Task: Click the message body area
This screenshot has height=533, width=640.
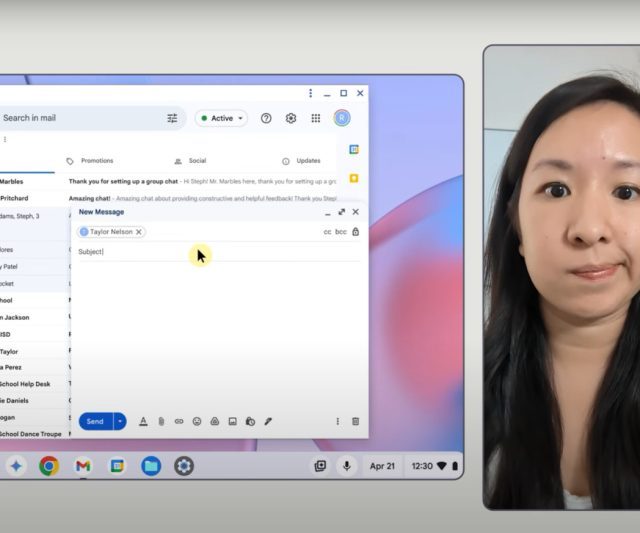Action: click(219, 333)
